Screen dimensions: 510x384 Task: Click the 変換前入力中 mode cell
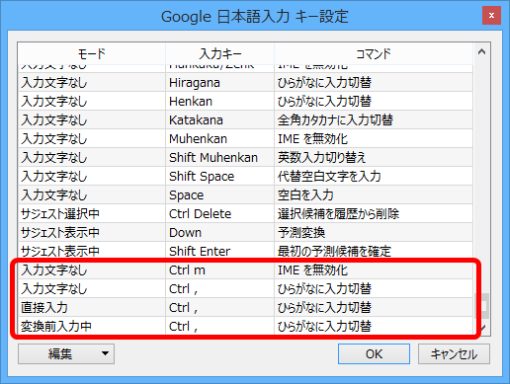click(92, 326)
